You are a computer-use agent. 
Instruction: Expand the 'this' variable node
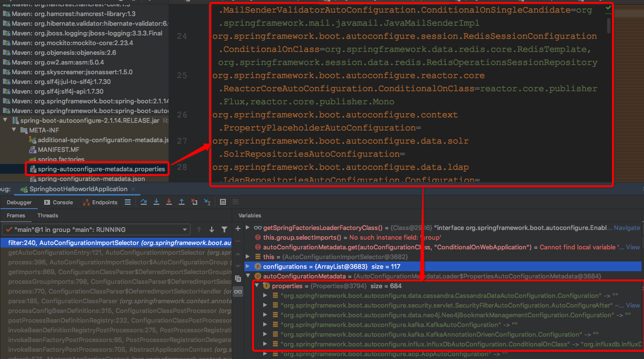(249, 257)
